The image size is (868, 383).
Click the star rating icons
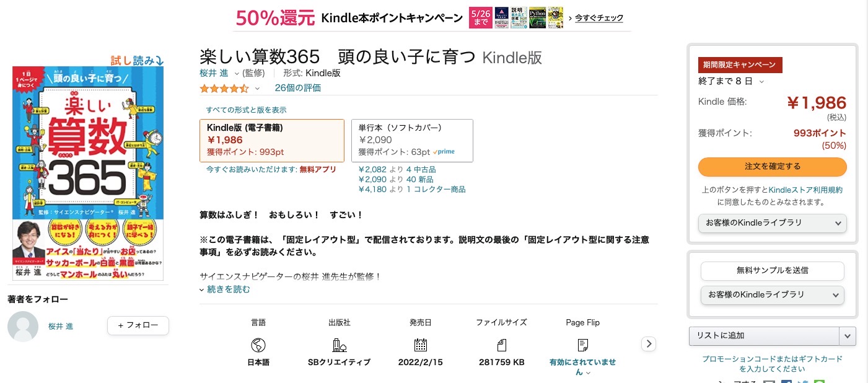pos(224,89)
